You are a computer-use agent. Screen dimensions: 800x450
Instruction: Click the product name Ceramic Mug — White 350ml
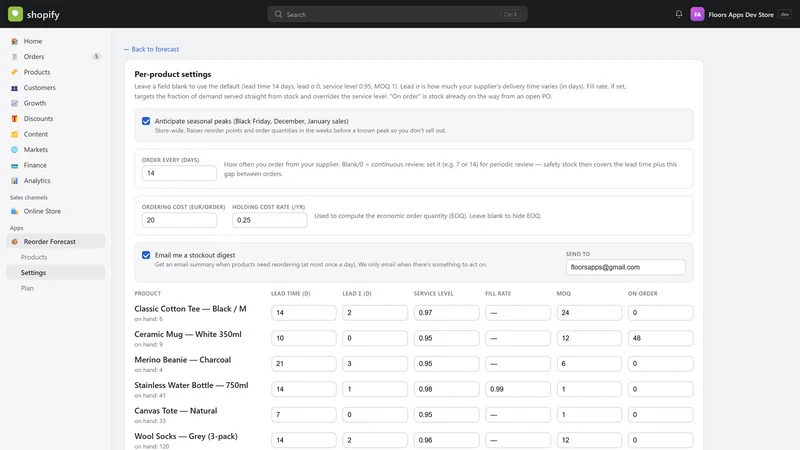[x=188, y=334]
